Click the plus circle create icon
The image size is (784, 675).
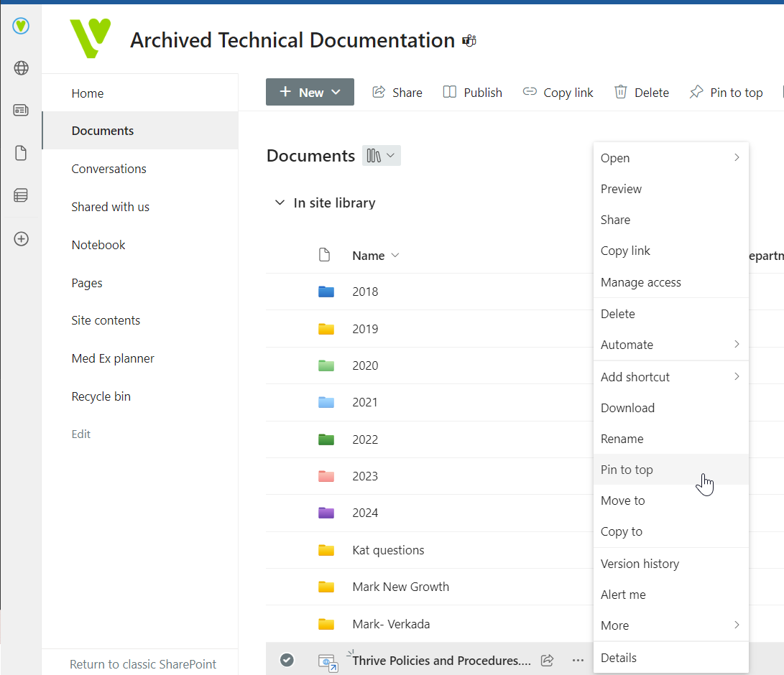pyautogui.click(x=21, y=239)
